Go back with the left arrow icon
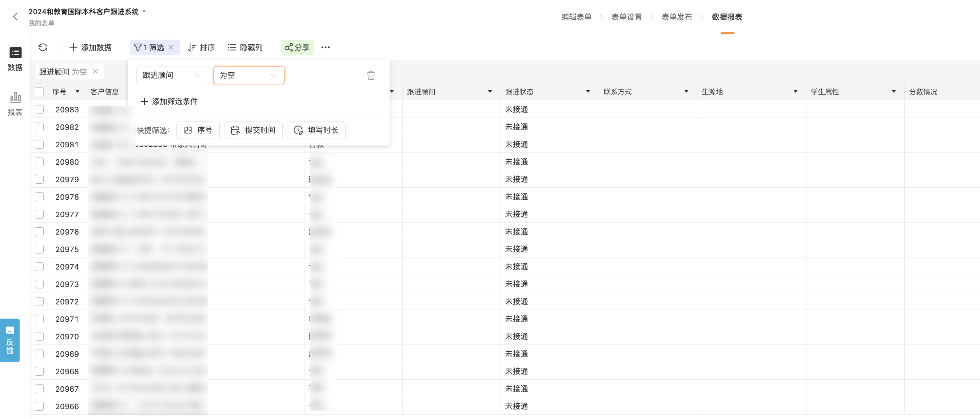 point(15,17)
